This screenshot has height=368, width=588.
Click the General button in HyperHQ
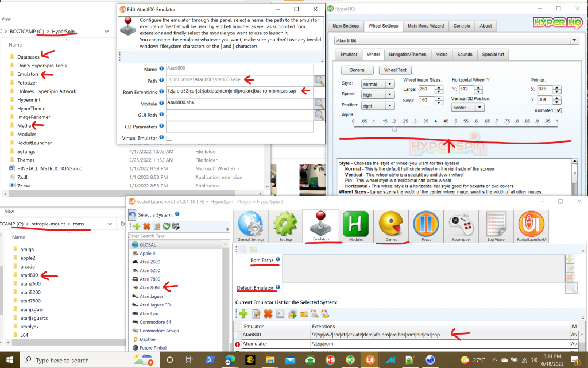(357, 70)
